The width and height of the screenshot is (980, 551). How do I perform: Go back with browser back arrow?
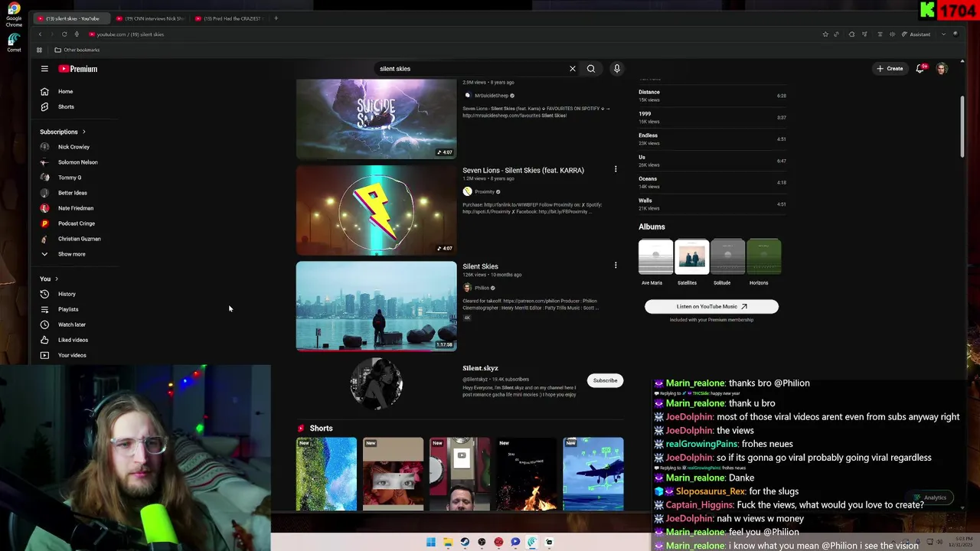(x=41, y=34)
